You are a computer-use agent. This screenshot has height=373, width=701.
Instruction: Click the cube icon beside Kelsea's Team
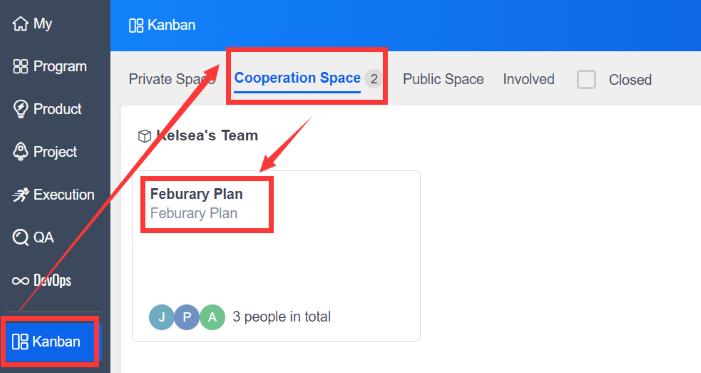pos(144,136)
